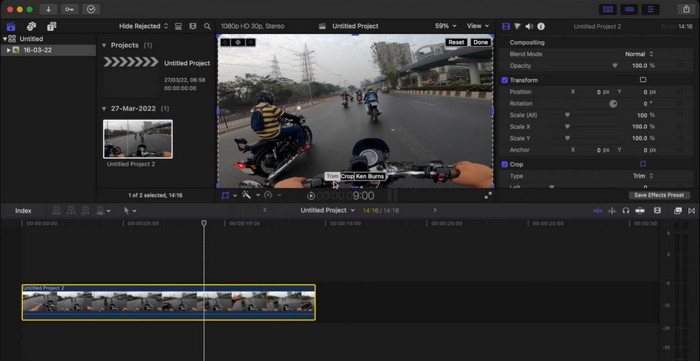This screenshot has height=361, width=700.
Task: Select the Untitled Project 2 thumbnail
Action: pyautogui.click(x=138, y=139)
